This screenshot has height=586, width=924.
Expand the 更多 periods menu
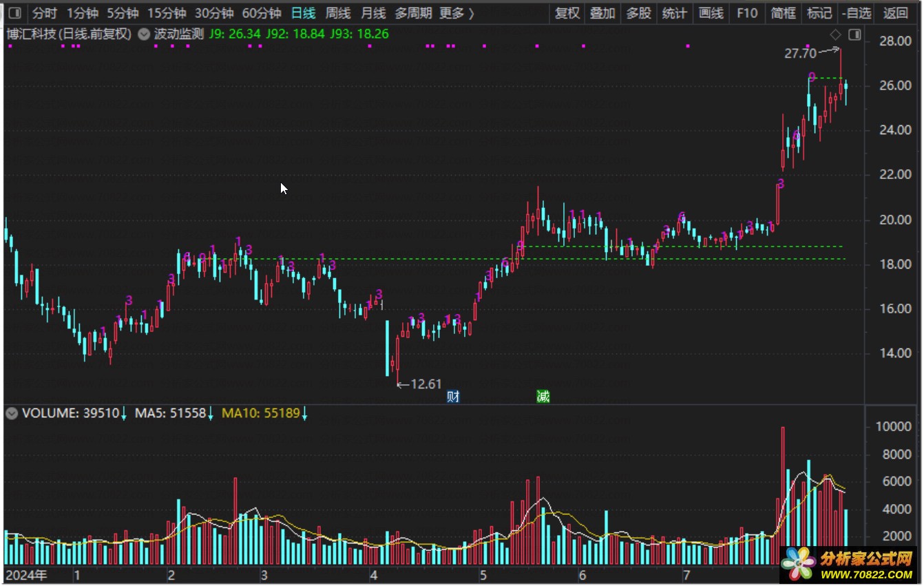pos(457,13)
